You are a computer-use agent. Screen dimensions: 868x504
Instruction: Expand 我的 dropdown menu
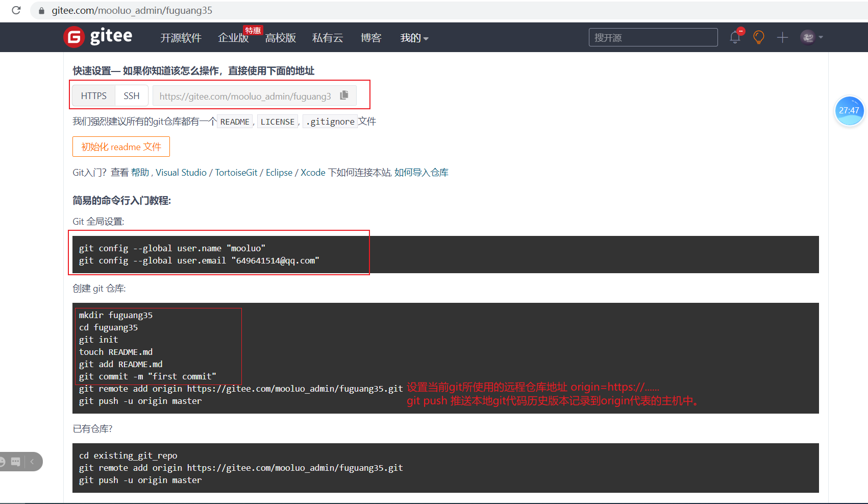[414, 38]
